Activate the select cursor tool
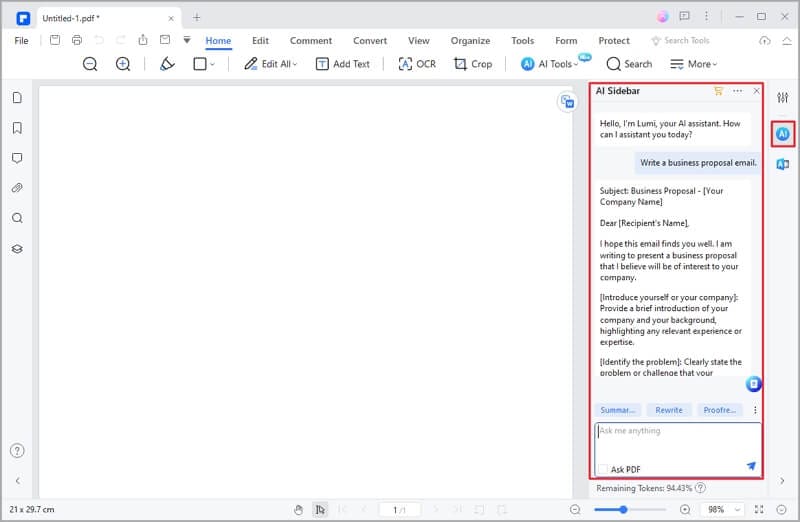Screen dimensions: 800x522 [320, 509]
